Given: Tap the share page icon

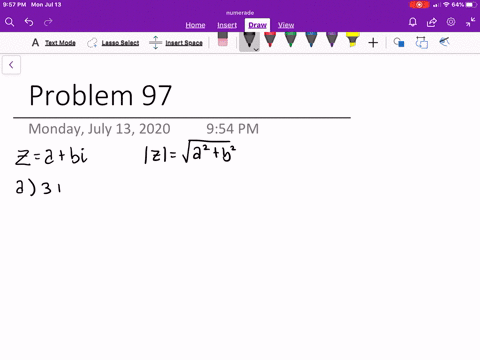Looking at the screenshot, I should (x=432, y=22).
